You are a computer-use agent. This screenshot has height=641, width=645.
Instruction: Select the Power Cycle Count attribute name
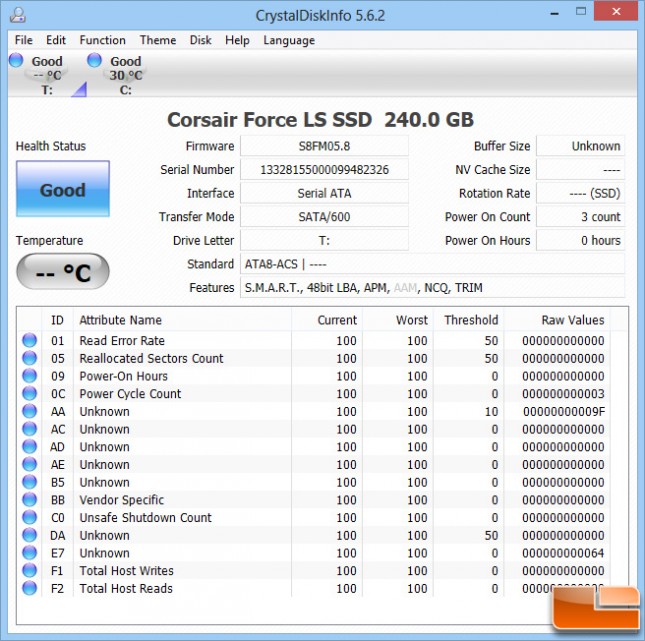[x=130, y=394]
